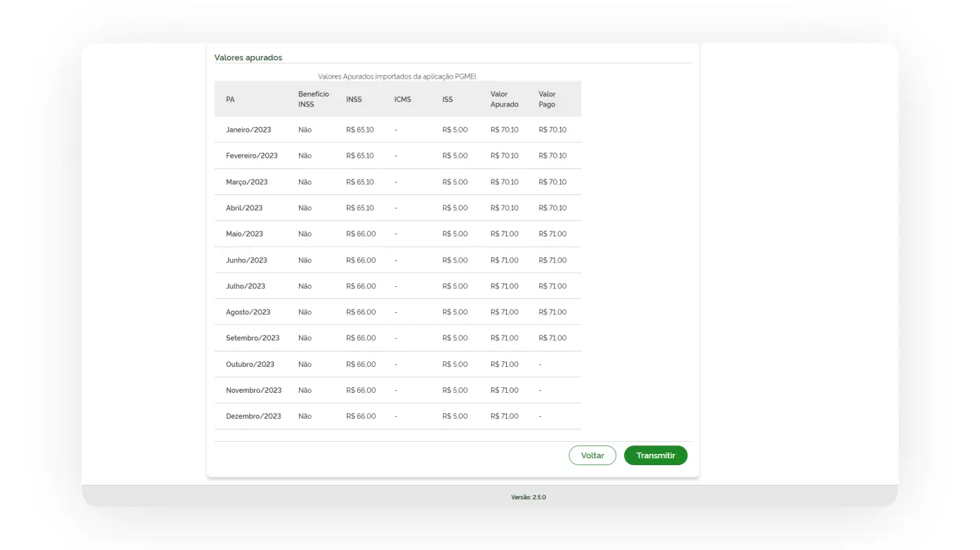
Task: Click the Novembro/2023 Valor Apurado amount
Action: pyautogui.click(x=504, y=390)
